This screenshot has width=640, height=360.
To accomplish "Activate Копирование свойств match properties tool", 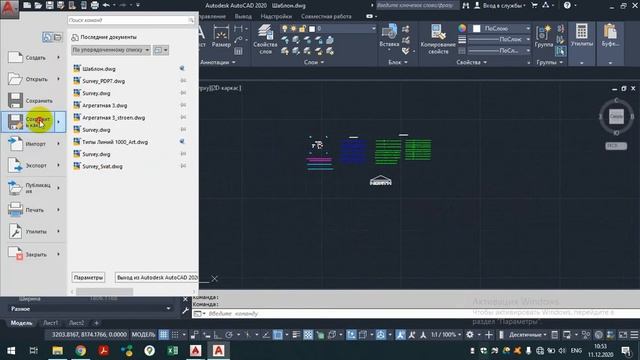I will click(438, 39).
